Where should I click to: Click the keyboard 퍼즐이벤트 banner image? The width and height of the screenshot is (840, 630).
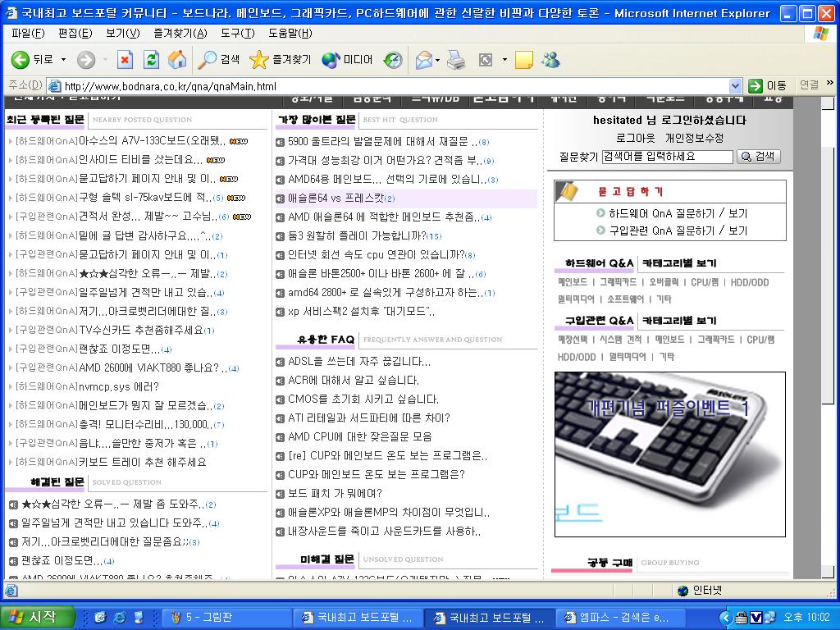pos(669,454)
